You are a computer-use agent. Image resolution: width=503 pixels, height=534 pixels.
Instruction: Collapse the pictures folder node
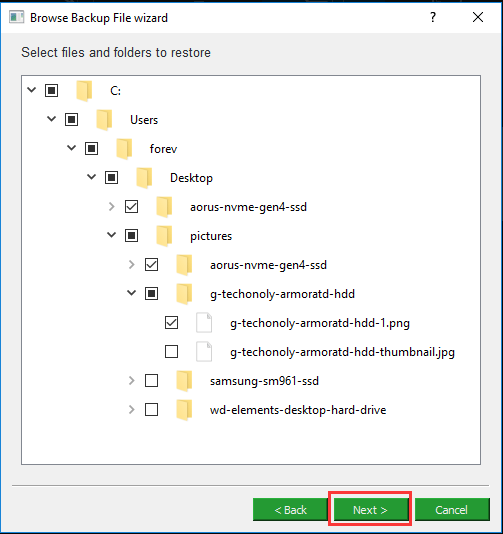pyautogui.click(x=111, y=235)
